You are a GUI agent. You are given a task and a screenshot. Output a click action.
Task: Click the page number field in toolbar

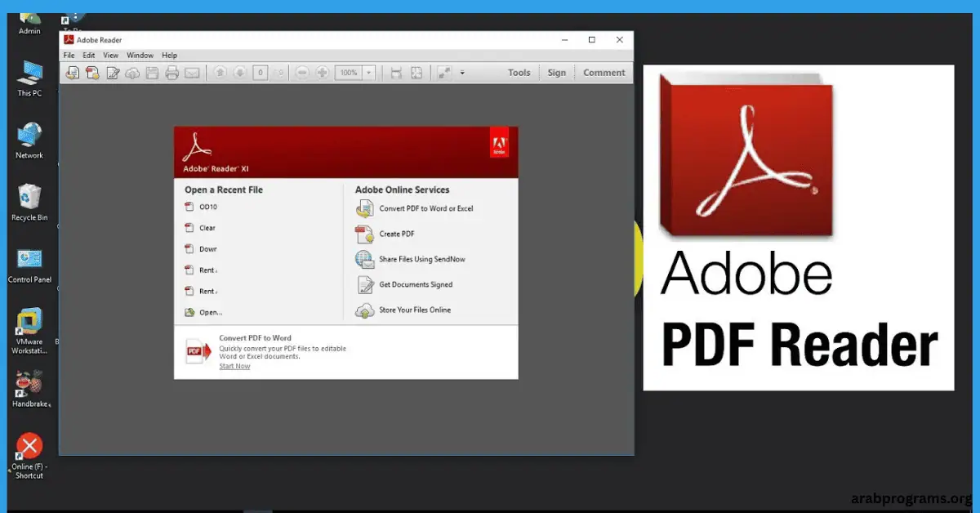261,73
